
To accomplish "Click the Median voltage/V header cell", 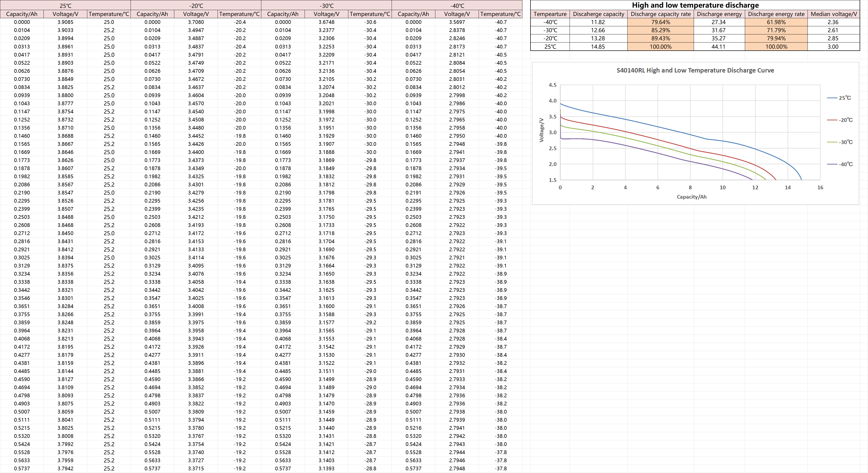I will click(833, 14).
